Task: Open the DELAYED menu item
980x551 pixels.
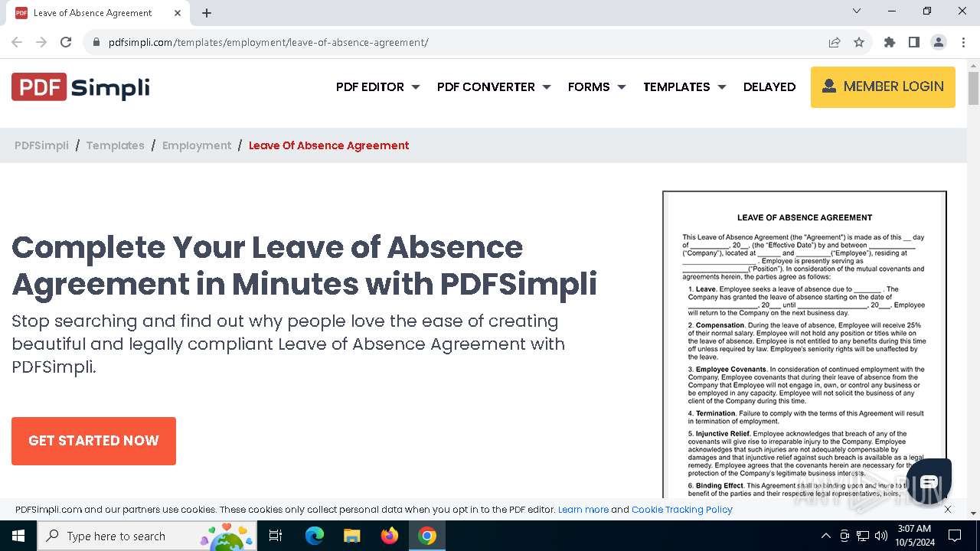Action: coord(769,86)
